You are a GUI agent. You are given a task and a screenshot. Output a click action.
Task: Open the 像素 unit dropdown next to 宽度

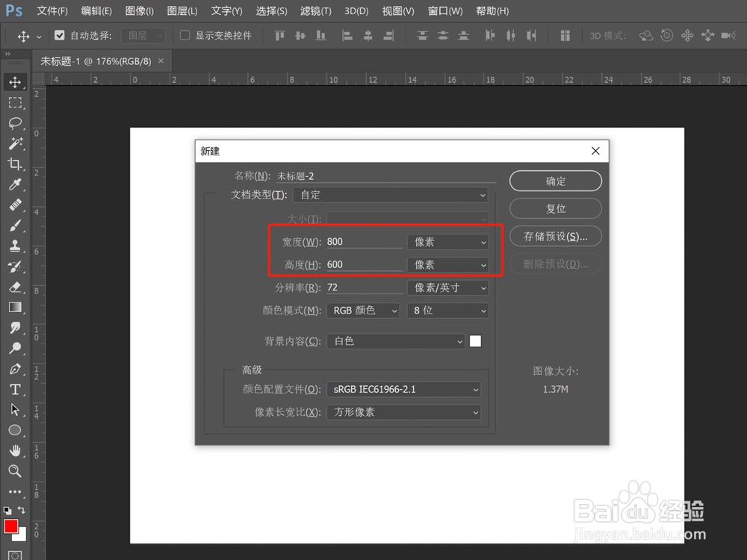[x=447, y=241]
